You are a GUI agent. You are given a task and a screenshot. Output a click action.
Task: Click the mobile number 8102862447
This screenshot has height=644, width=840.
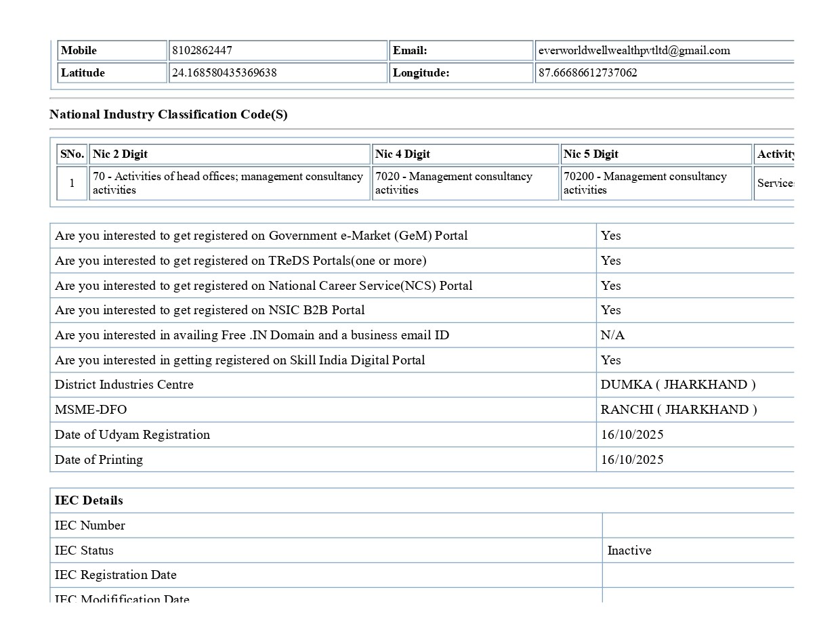point(202,51)
